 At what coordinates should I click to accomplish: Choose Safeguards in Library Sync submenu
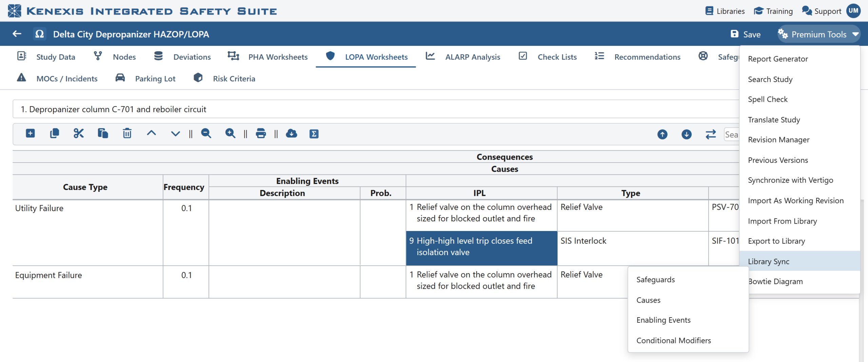(688, 279)
